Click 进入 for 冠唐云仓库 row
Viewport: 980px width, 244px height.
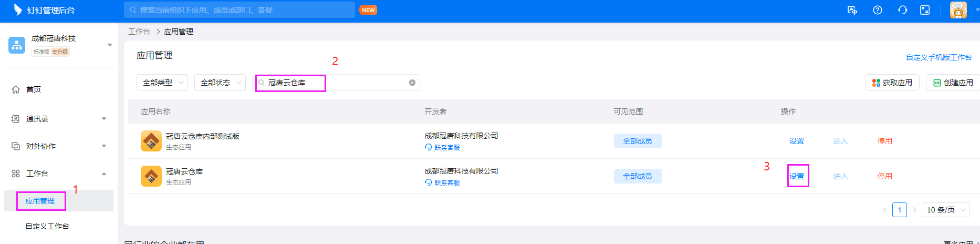tap(841, 176)
